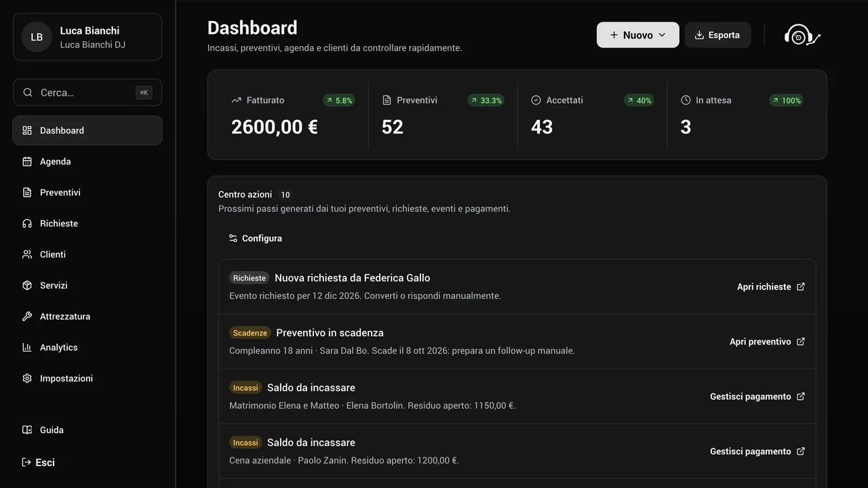Click the 40% Accettati growth badge

click(639, 100)
